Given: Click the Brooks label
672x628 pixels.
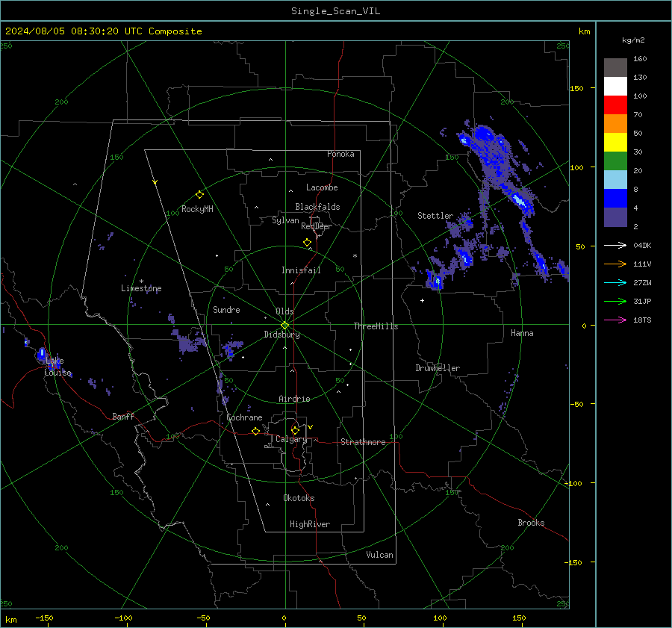Looking at the screenshot, I should click(531, 523).
